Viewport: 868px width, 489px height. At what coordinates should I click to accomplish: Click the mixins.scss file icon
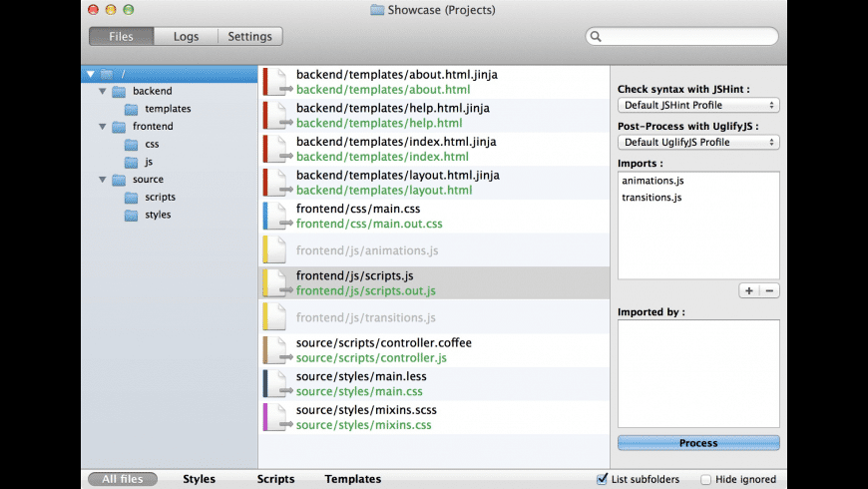275,417
